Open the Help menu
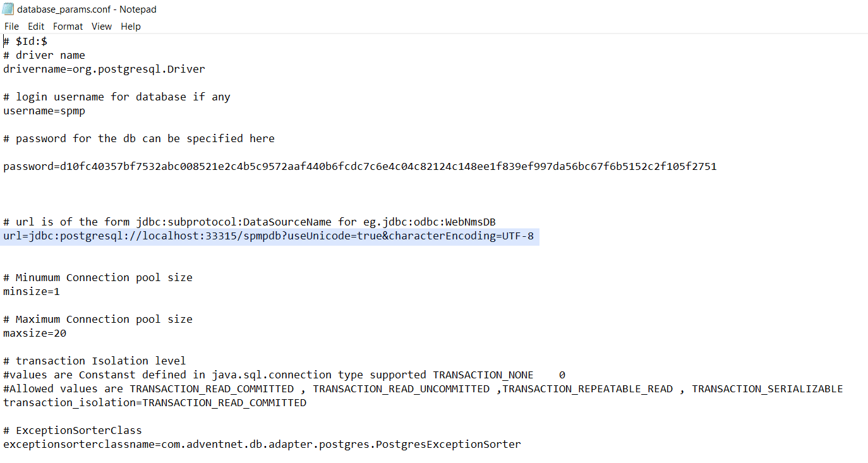868x463 pixels. pyautogui.click(x=131, y=27)
